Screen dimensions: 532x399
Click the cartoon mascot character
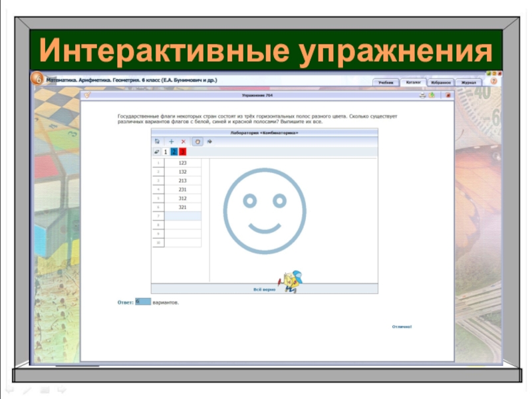tap(289, 281)
